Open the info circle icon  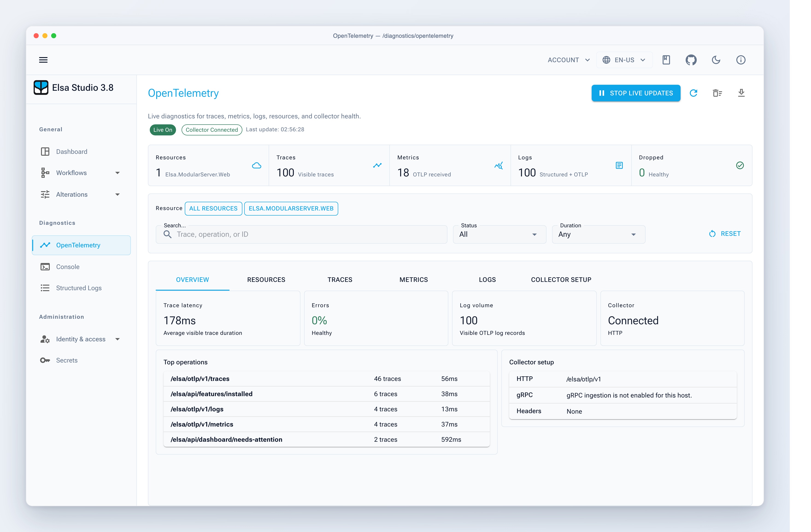point(741,60)
